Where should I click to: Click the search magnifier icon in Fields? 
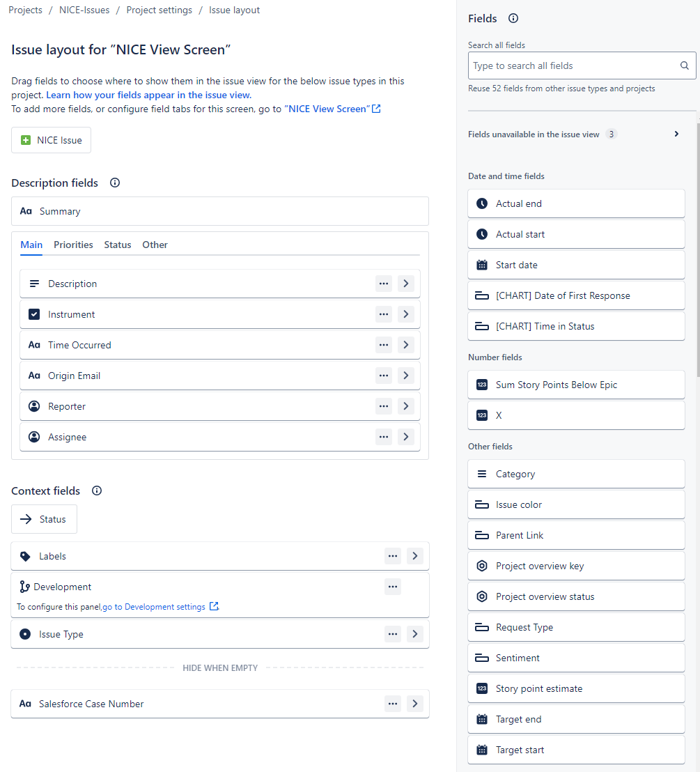684,65
